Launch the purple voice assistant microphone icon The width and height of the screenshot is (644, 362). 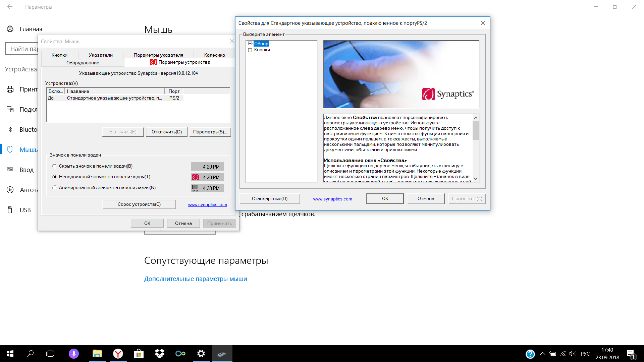click(74, 354)
